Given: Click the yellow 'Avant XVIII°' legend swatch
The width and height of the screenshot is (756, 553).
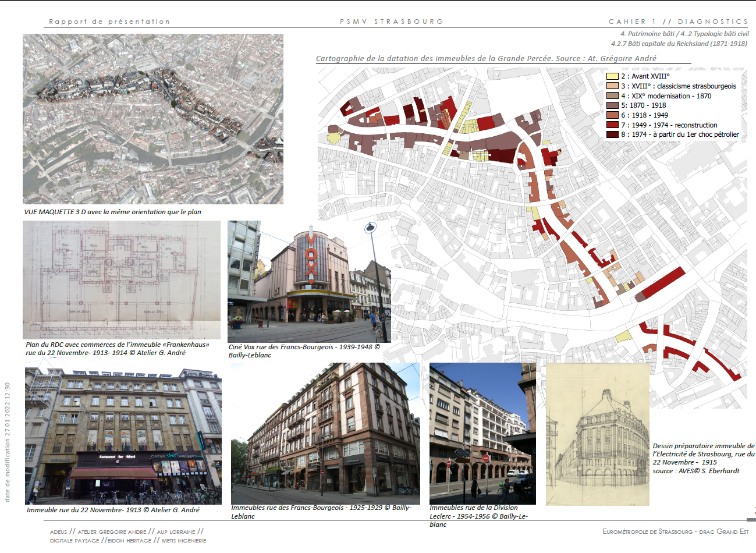Looking at the screenshot, I should pos(612,76).
